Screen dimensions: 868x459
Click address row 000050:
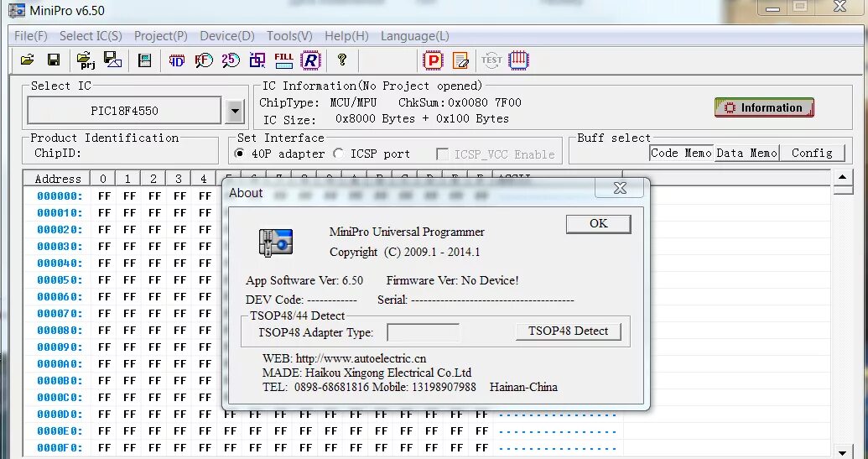(60, 279)
